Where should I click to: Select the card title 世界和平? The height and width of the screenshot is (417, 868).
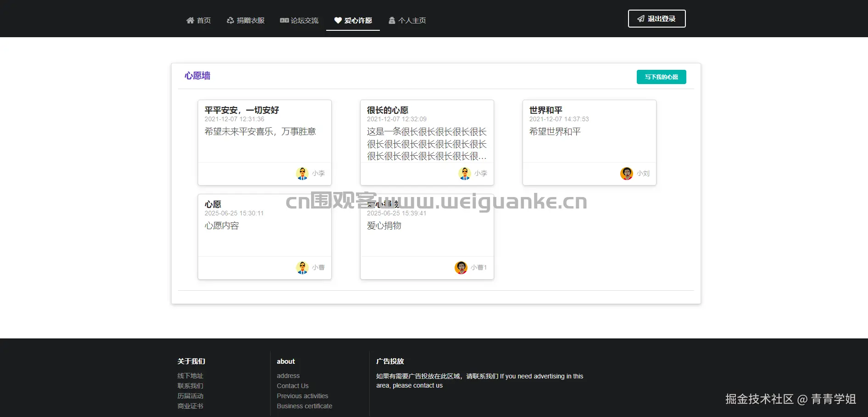point(546,110)
